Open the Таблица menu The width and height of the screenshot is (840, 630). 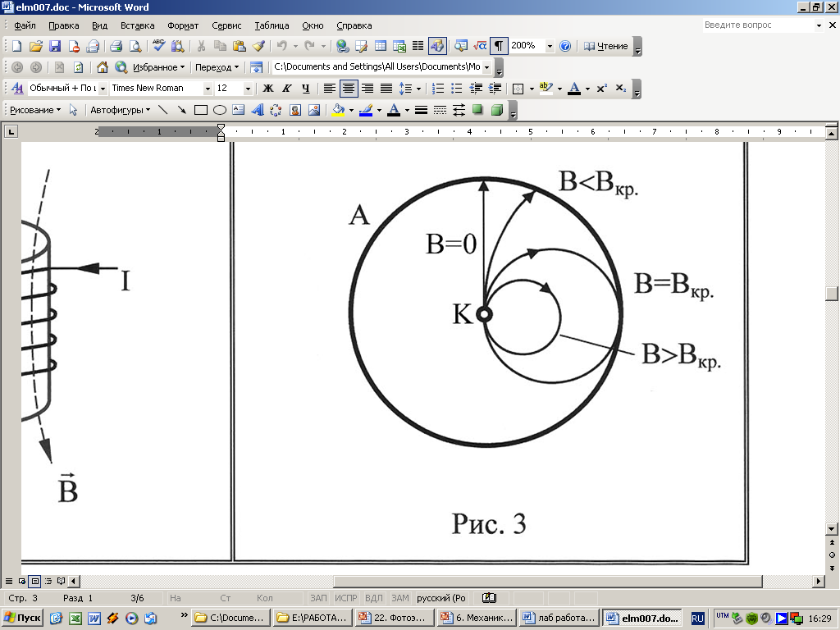click(x=272, y=25)
